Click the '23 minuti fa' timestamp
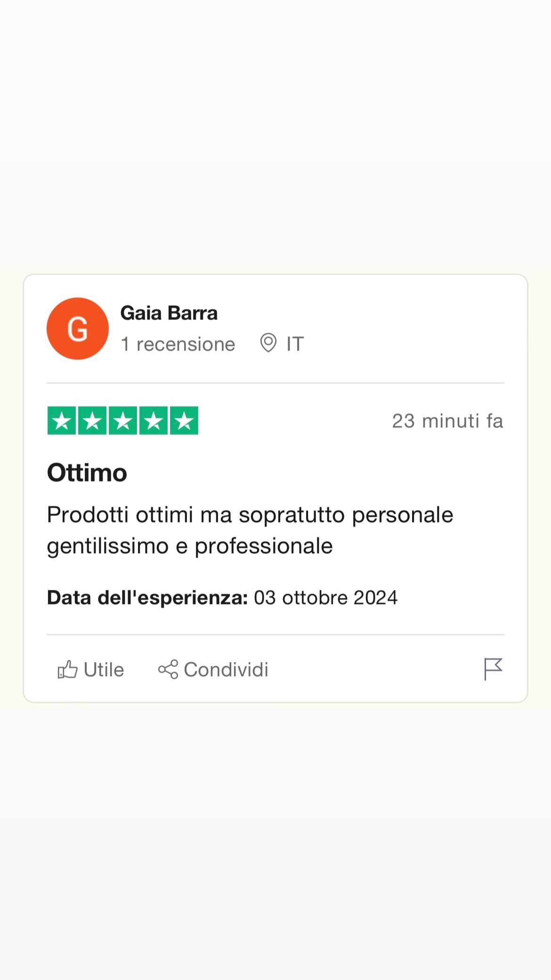551x980 pixels. point(448,421)
